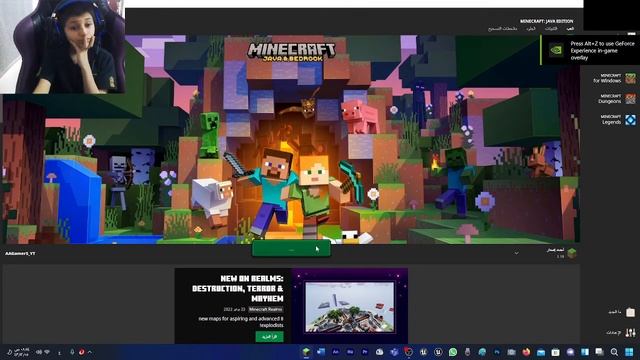Open the version selector chevron dropdown
Screen dimensions: 640x360
click(516, 253)
